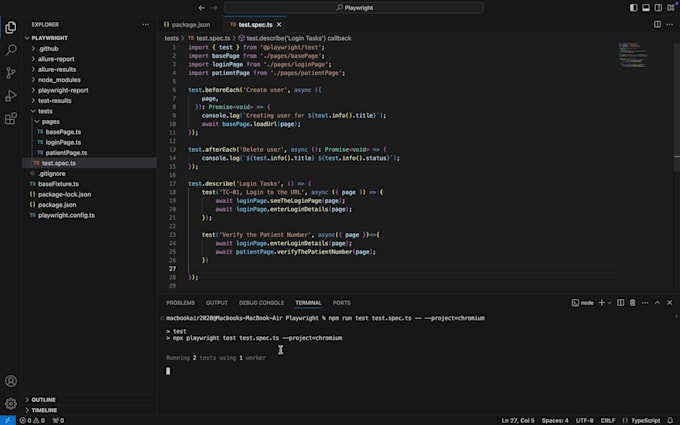The image size is (680, 425).
Task: Close the test.spec.ts editor tab
Action: coord(279,25)
